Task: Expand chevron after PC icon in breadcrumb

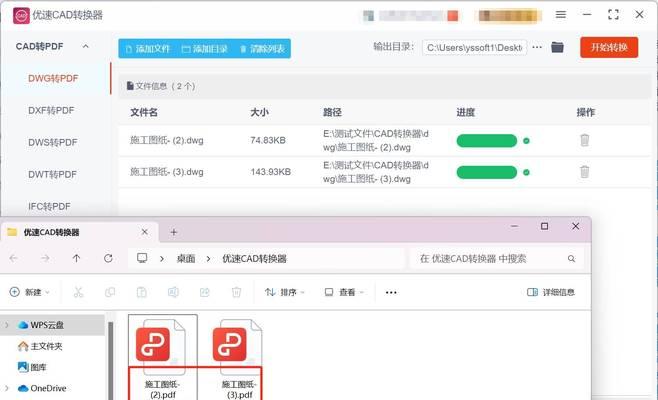Action: click(x=162, y=259)
